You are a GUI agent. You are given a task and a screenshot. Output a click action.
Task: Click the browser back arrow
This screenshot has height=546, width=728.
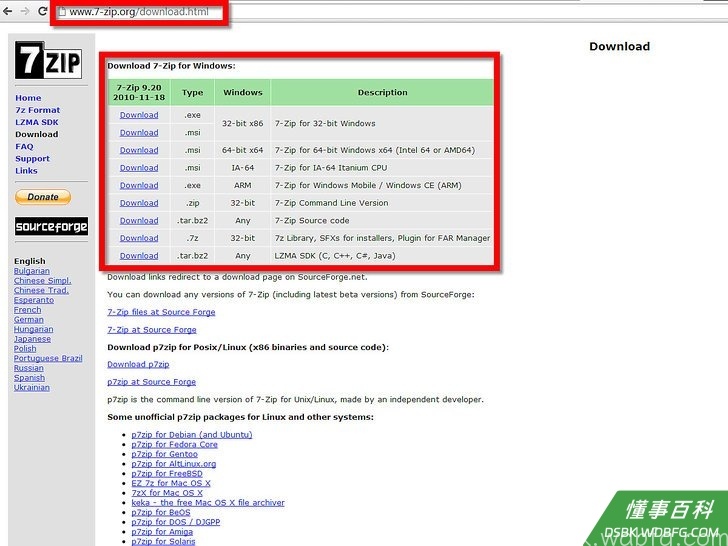coord(7,11)
